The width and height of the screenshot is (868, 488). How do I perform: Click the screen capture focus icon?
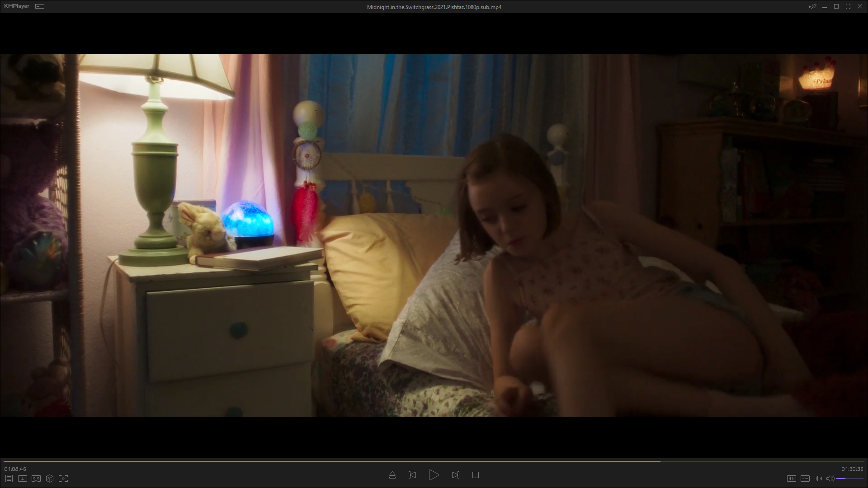click(x=63, y=479)
